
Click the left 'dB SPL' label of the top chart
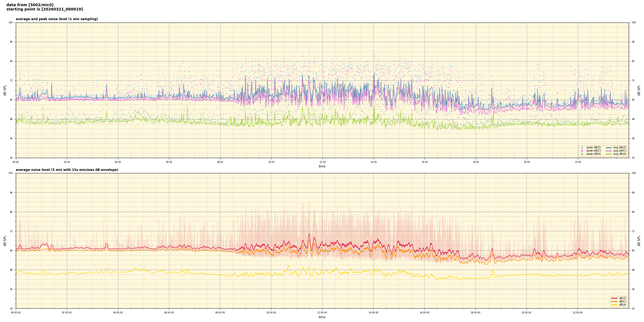click(5, 90)
